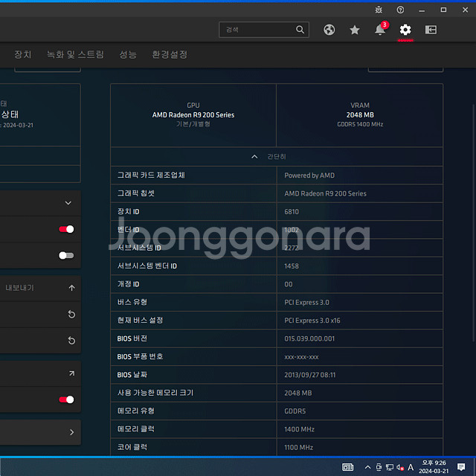Click the GDDR5 1400 MHz VRAM subtitle
The image size is (476, 476).
pos(360,124)
